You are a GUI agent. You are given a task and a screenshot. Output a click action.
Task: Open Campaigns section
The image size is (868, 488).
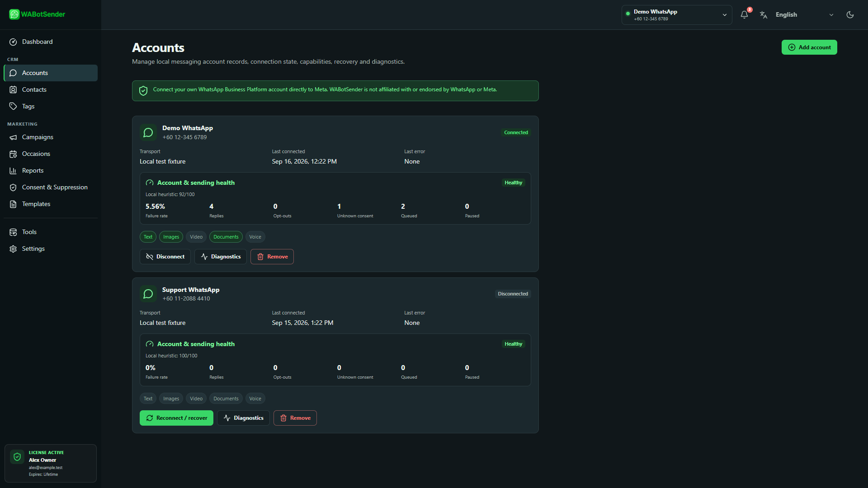click(x=51, y=137)
